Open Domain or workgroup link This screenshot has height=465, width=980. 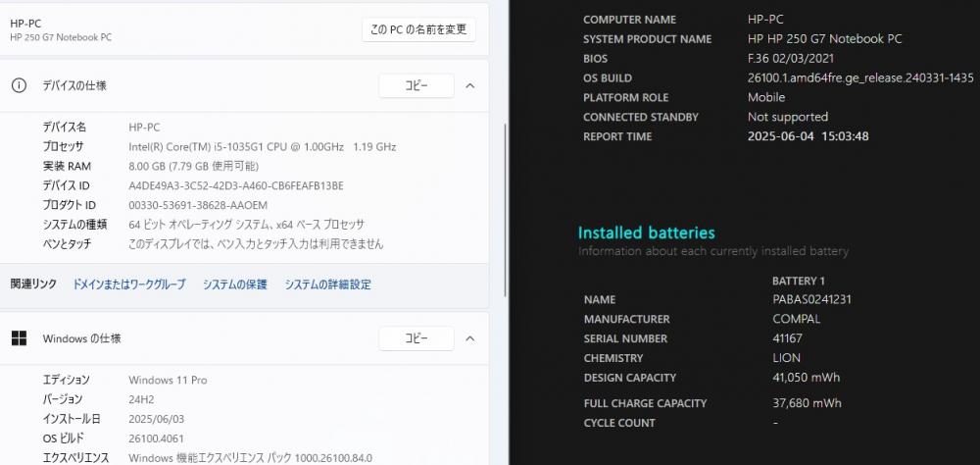(x=129, y=284)
